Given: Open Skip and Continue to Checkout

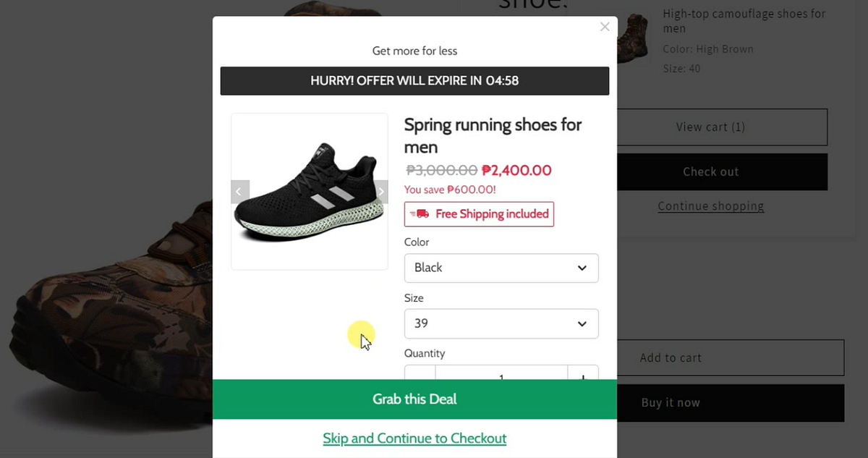Looking at the screenshot, I should point(414,438).
